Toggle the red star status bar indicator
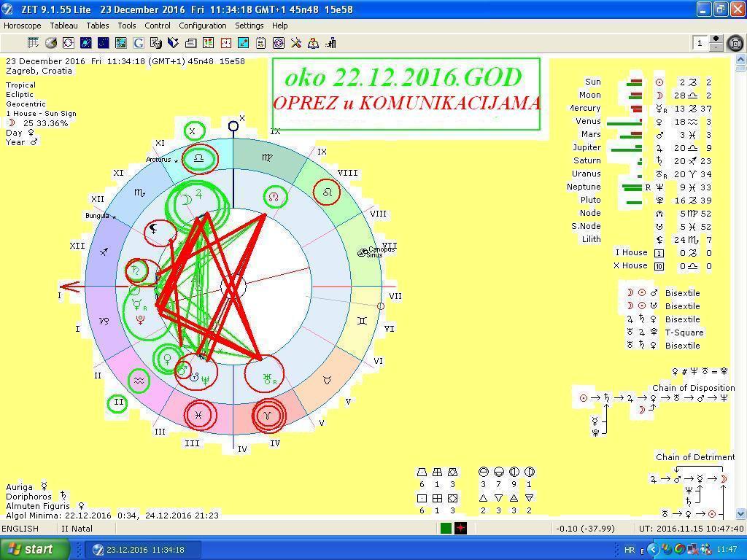Viewport: 747px width, 560px height. (460, 529)
